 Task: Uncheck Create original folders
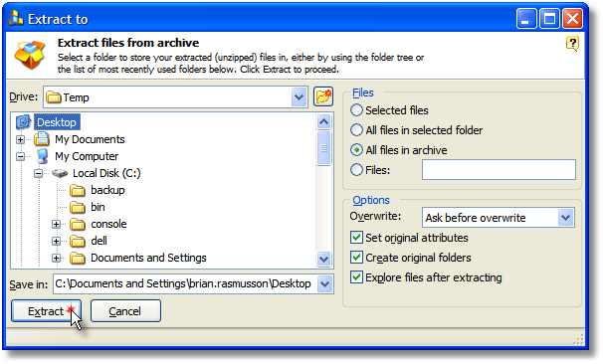click(356, 258)
